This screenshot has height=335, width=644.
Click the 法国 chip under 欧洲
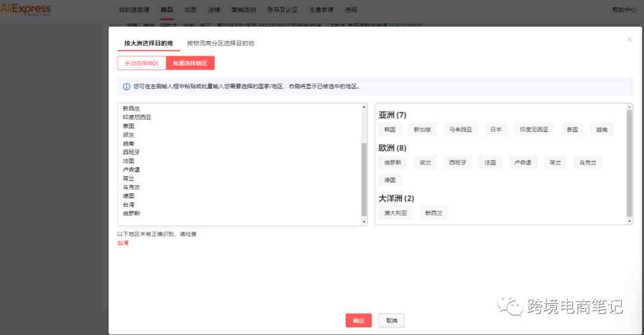[490, 162]
